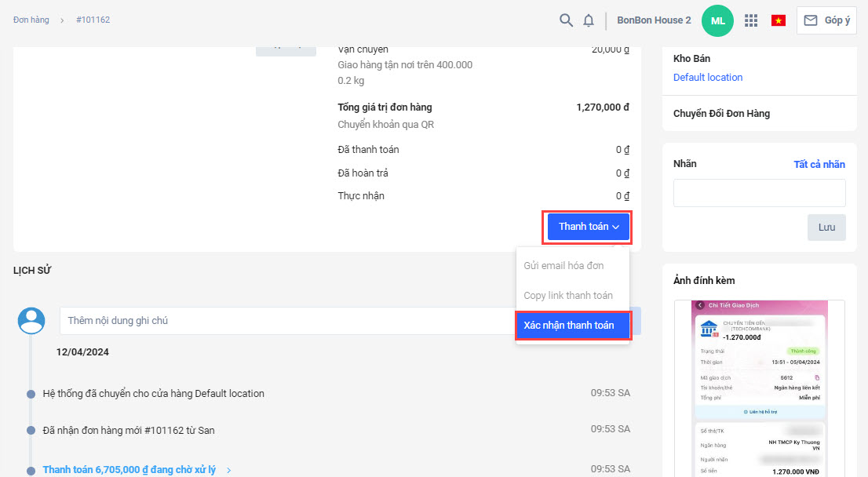868x477 pixels.
Task: Click the back arrow in transaction receipt image
Action: 700,305
